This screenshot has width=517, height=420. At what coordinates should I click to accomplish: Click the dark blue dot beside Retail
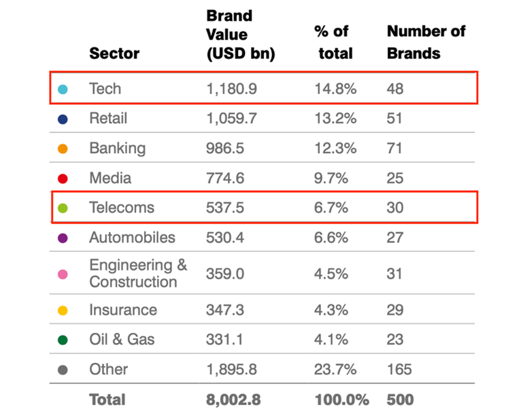[x=63, y=119]
